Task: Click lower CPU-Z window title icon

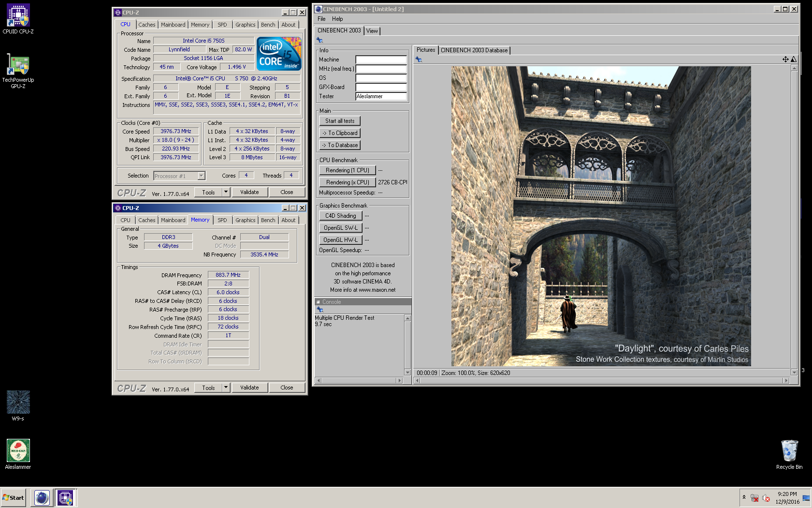Action: click(118, 208)
